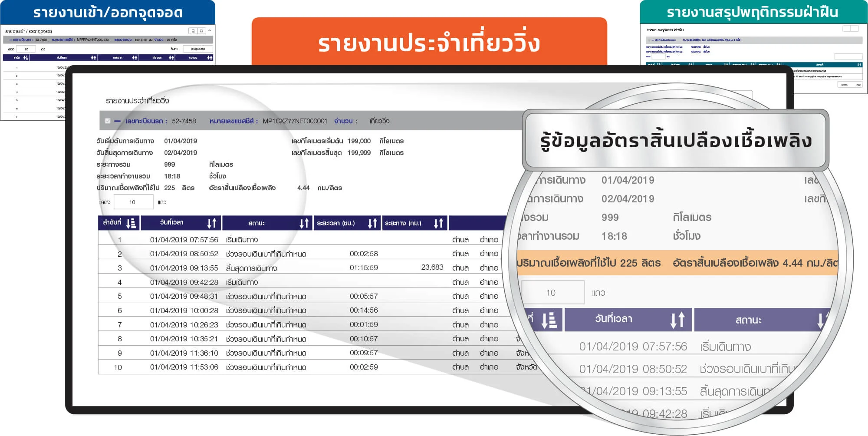Collapse the vehicle section with the minus icon beside เลขทะเบียนรถ 52-7458
The image size is (868, 436).
click(x=117, y=121)
